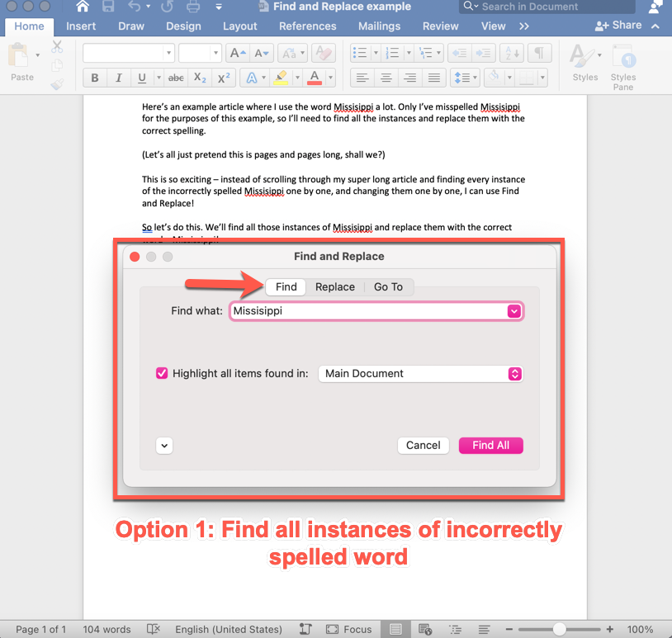Expand the Find what history dropdown
Screen dimensions: 672x638
(513, 311)
